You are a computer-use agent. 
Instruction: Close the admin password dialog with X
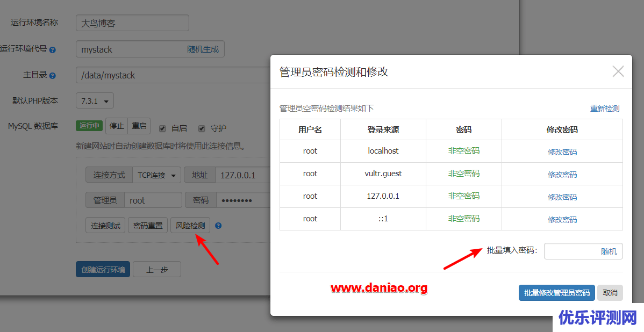[618, 71]
